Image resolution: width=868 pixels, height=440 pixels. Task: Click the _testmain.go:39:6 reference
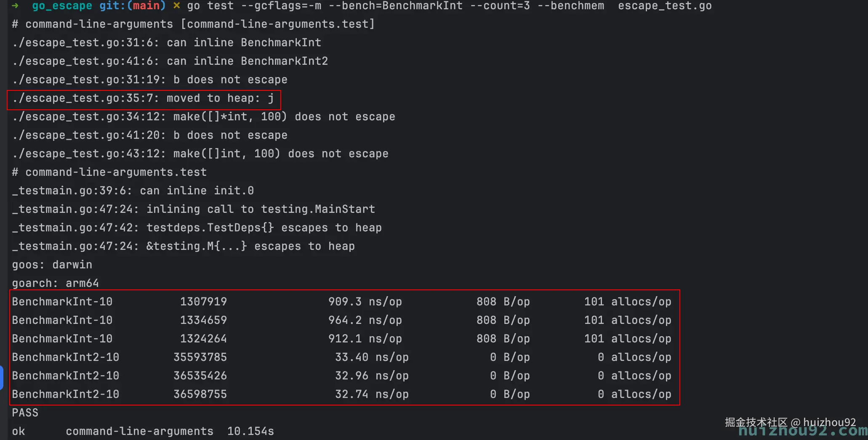[72, 191]
